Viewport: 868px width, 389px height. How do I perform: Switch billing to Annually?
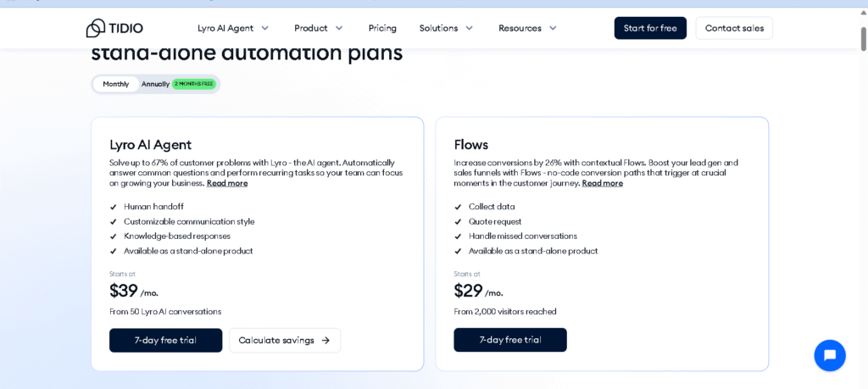point(155,84)
